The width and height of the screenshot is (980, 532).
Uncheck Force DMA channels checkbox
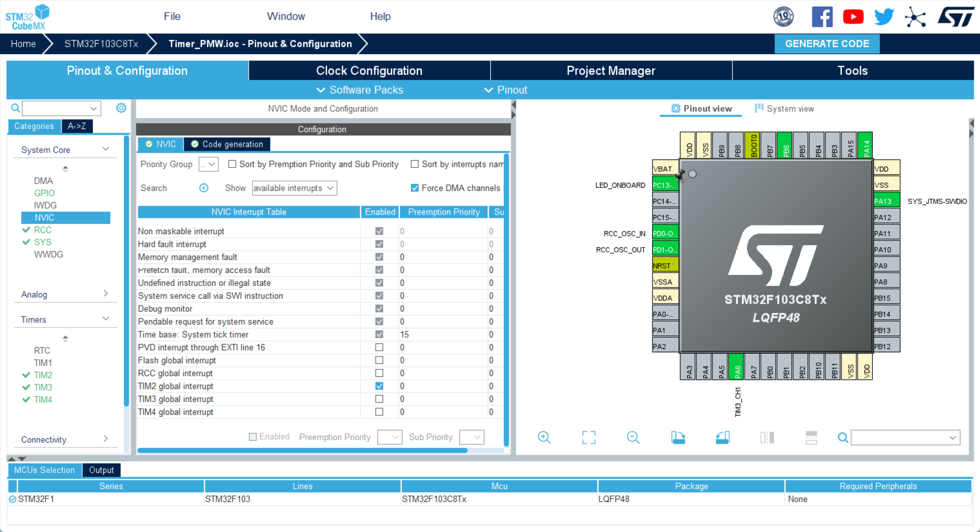click(x=415, y=188)
